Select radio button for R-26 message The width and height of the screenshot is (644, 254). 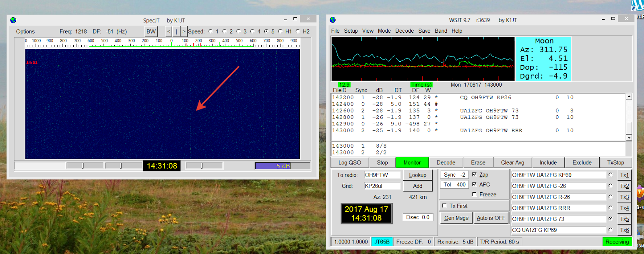point(611,197)
